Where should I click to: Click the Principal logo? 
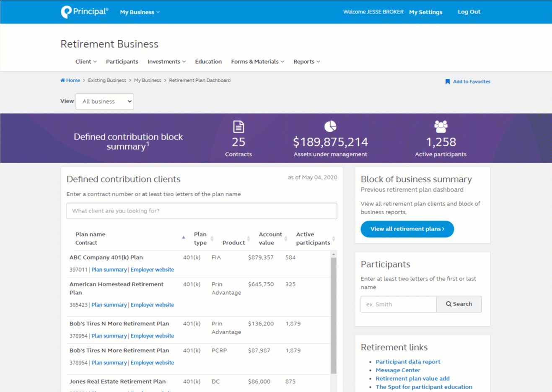tap(84, 12)
